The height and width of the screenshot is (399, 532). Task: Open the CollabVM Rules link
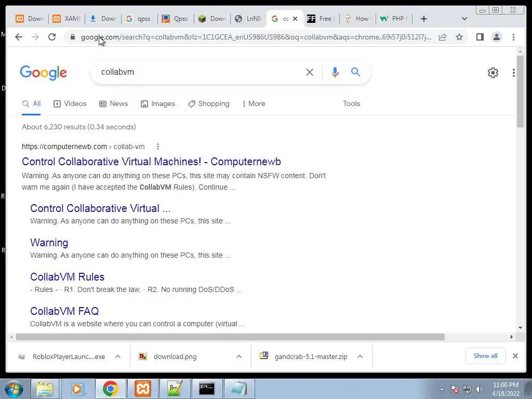(x=67, y=277)
